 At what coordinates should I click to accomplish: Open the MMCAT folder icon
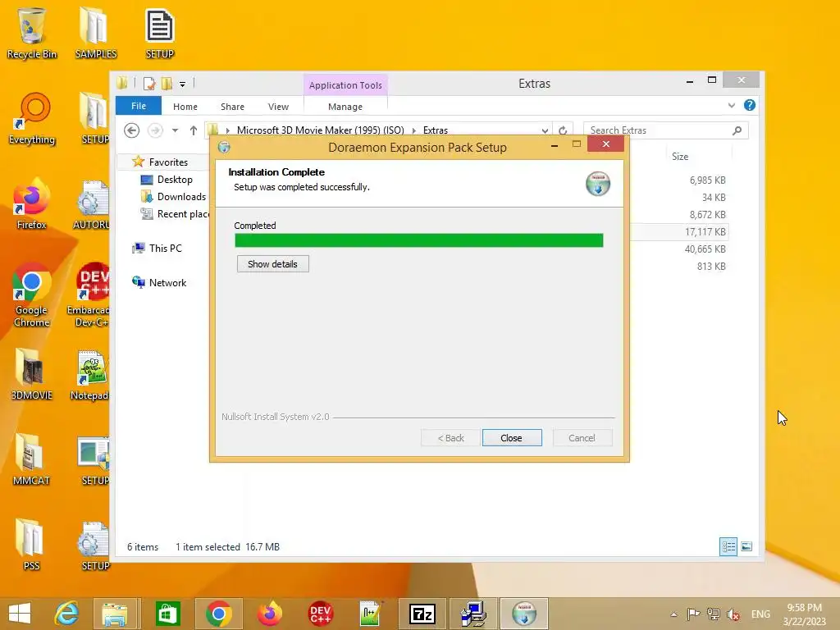pyautogui.click(x=31, y=459)
